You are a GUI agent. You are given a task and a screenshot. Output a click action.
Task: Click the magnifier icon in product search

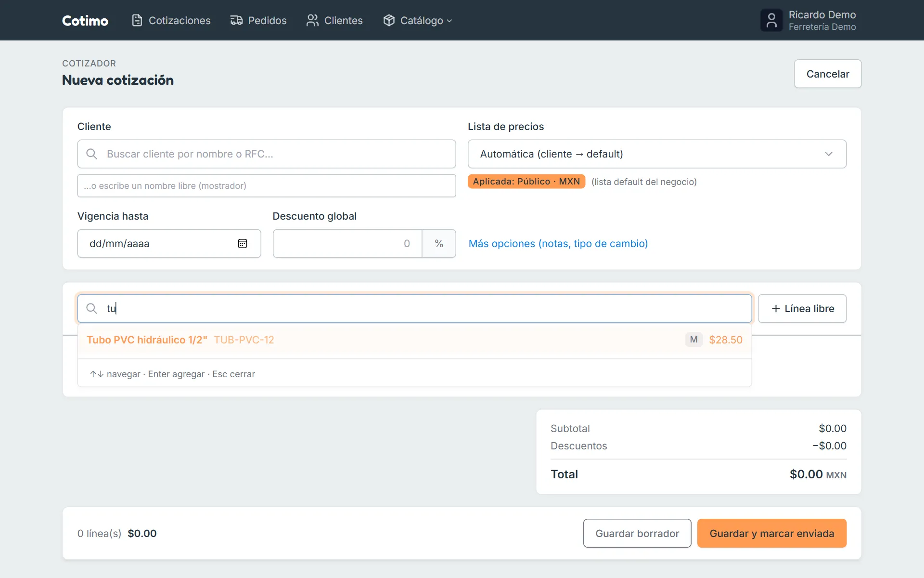[91, 308]
